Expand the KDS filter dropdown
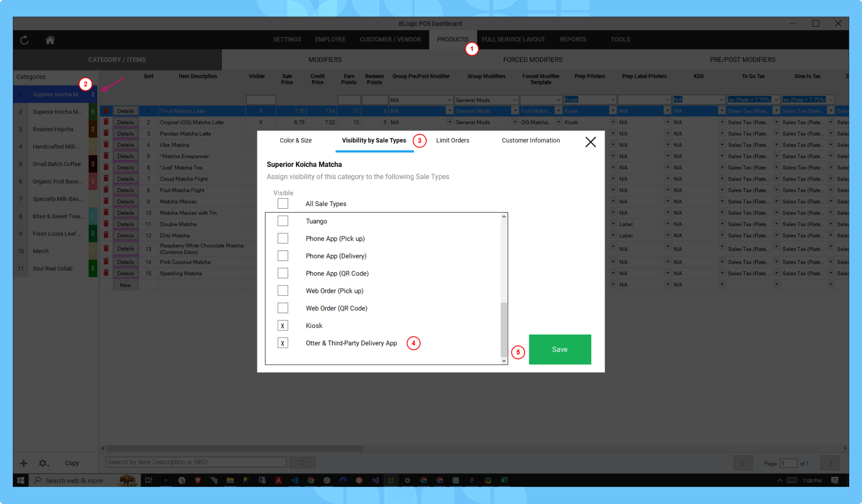Image resolution: width=862 pixels, height=504 pixels. pos(721,100)
